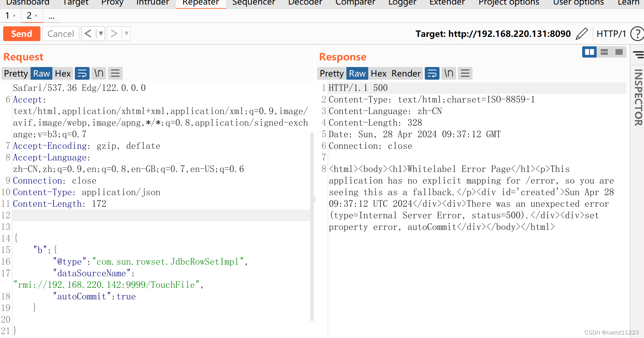
Task: Add a new Repeater tab with the ellipsis
Action: coord(52,16)
